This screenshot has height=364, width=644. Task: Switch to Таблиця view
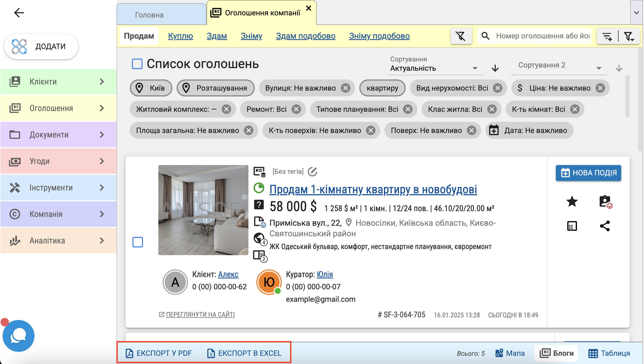click(x=609, y=353)
